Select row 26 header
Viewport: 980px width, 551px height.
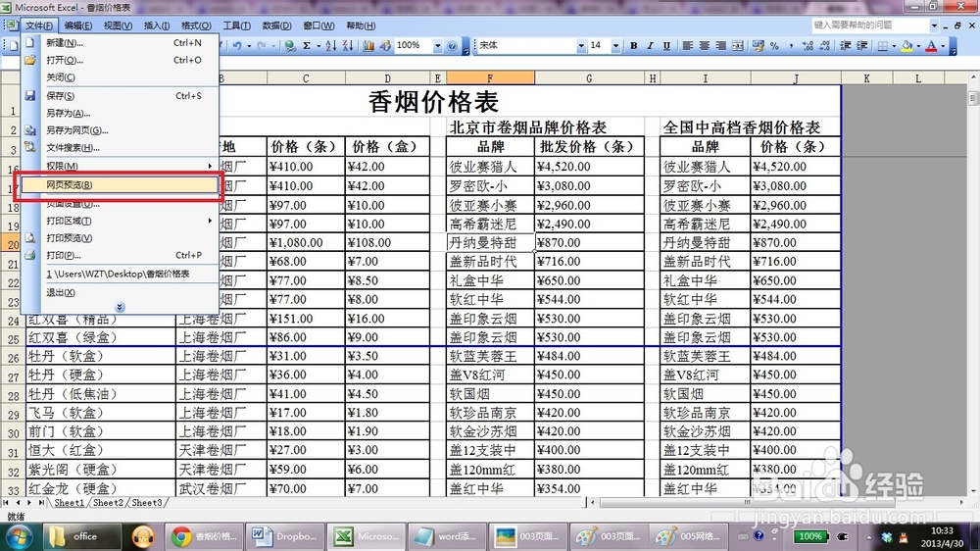[13, 359]
